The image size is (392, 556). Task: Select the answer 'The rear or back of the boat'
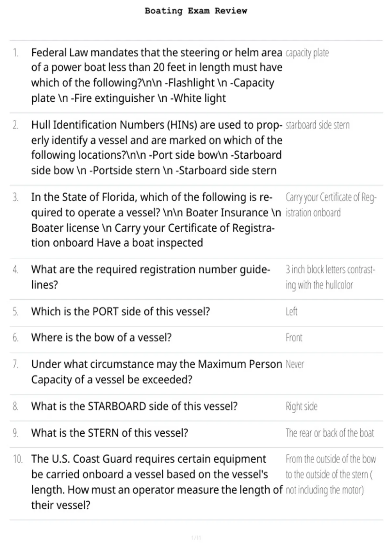[x=330, y=433]
